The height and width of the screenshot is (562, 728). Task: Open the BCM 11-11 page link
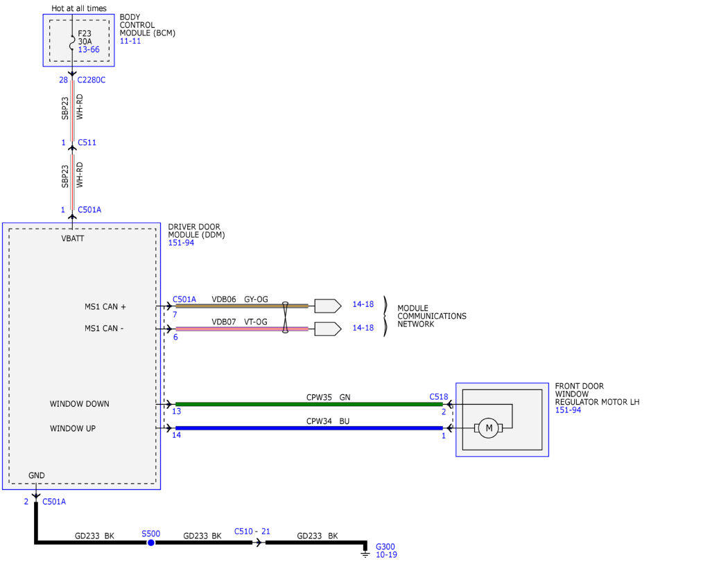click(130, 41)
